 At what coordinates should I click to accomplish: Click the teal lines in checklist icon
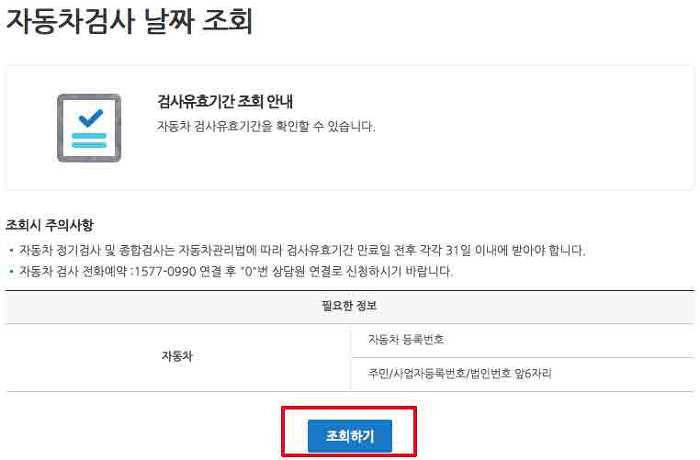(89, 140)
